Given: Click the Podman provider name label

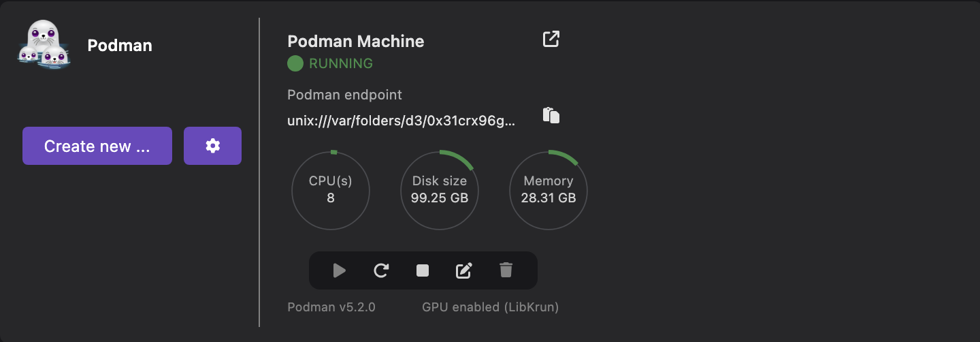Looking at the screenshot, I should (120, 46).
